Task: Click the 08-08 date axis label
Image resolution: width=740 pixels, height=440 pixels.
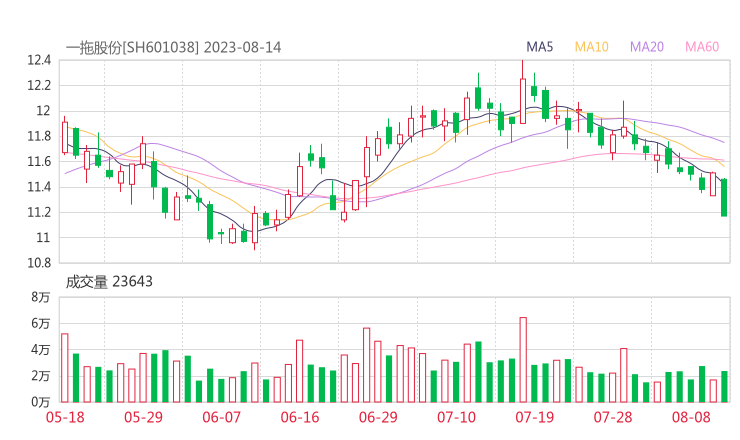Action: (x=691, y=417)
